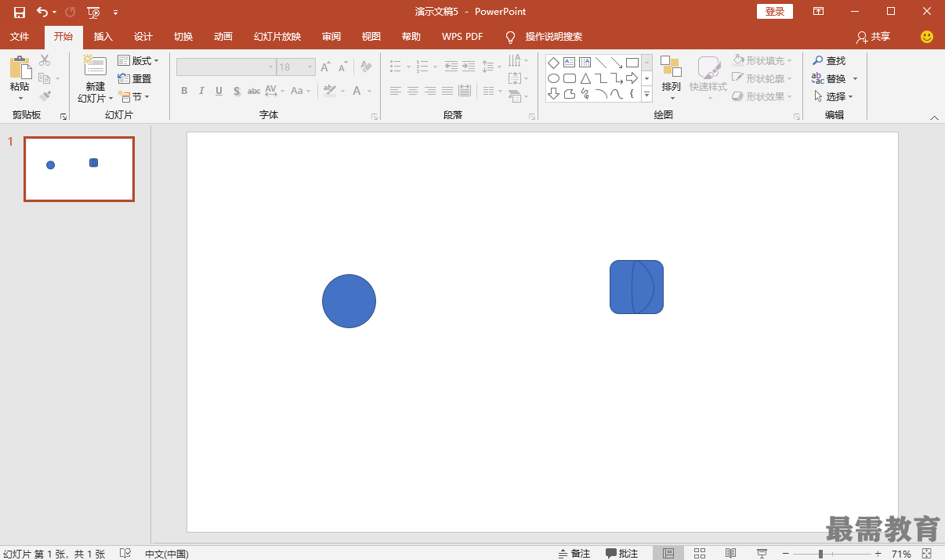Click the zoom slider handle

(x=820, y=554)
